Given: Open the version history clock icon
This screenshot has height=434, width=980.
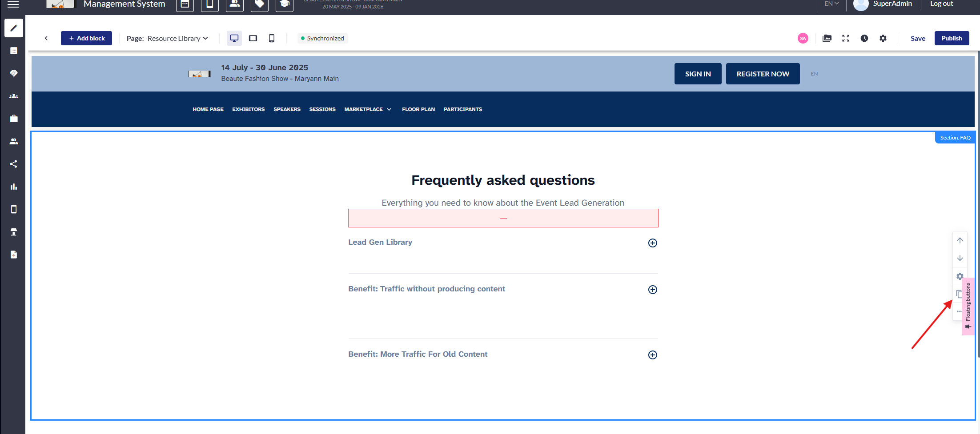Looking at the screenshot, I should click(x=864, y=38).
